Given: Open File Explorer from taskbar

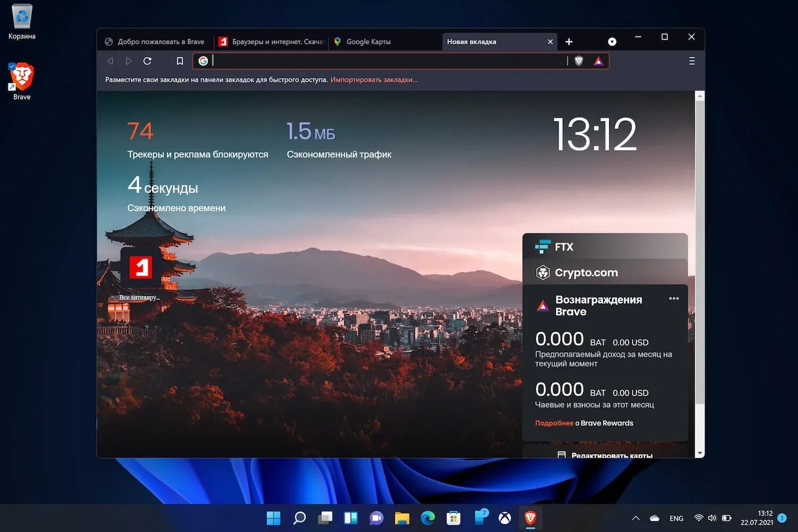Looking at the screenshot, I should [402, 518].
